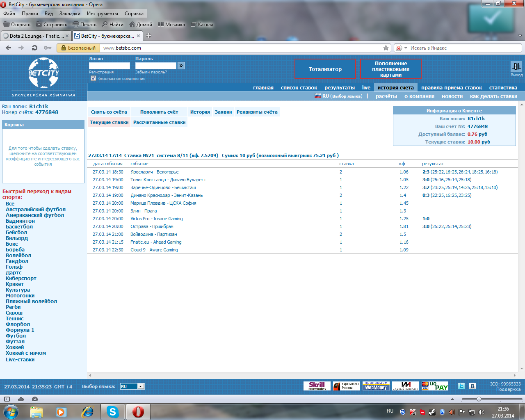Open RU language selector in navigation

pos(338,96)
